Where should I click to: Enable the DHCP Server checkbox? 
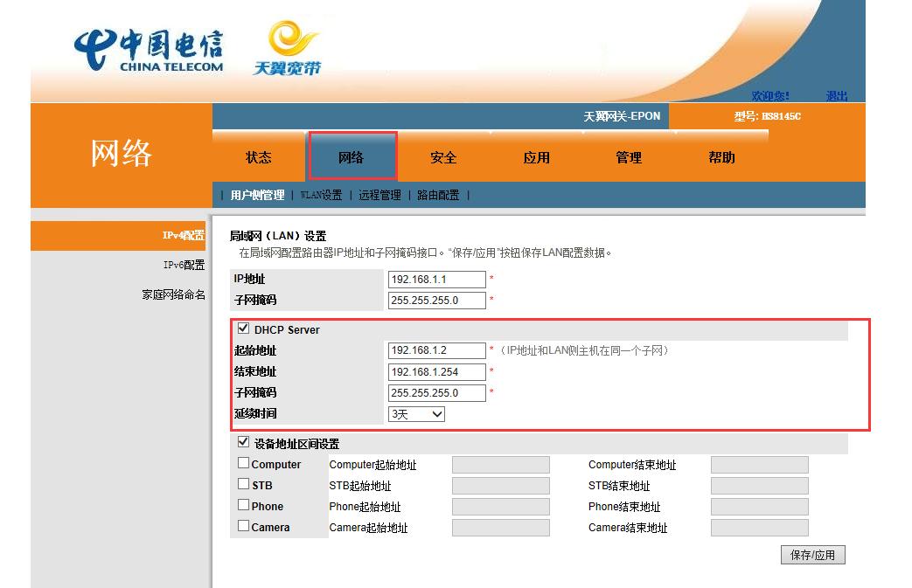[x=243, y=329]
